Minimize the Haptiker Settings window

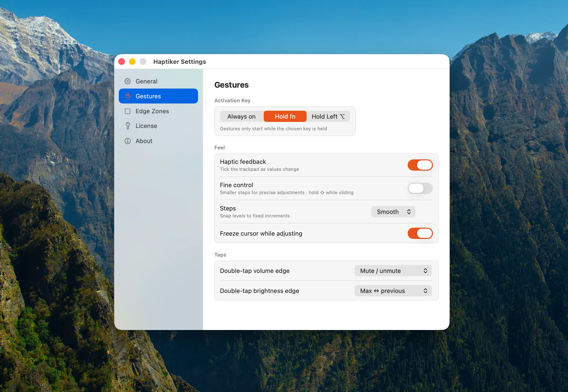(132, 62)
